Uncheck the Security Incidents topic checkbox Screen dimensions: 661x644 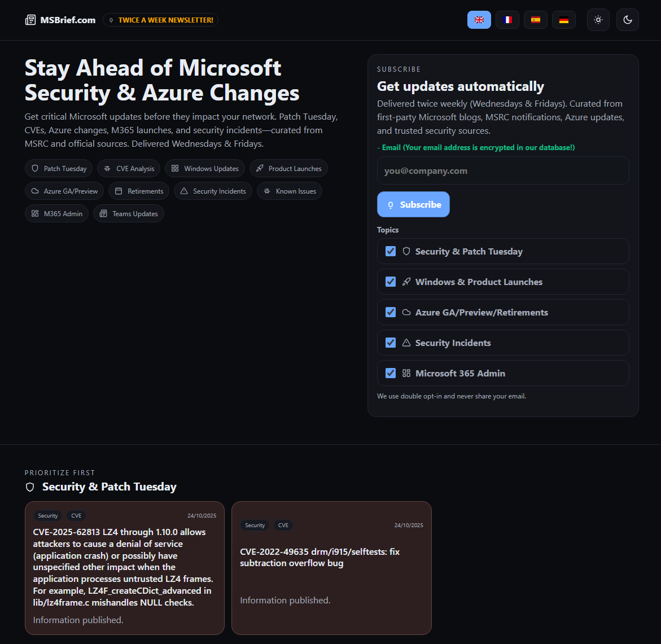(x=390, y=343)
